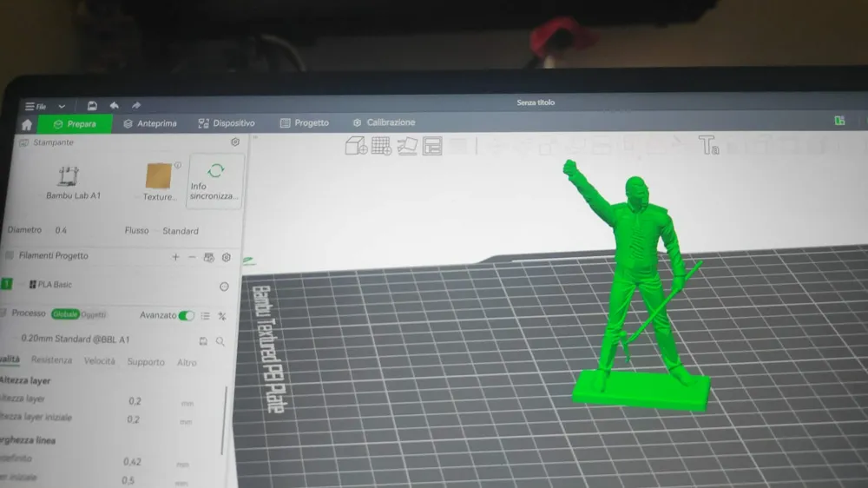Click the auto-orient toolbar icon
This screenshot has height=488, width=868.
click(407, 146)
